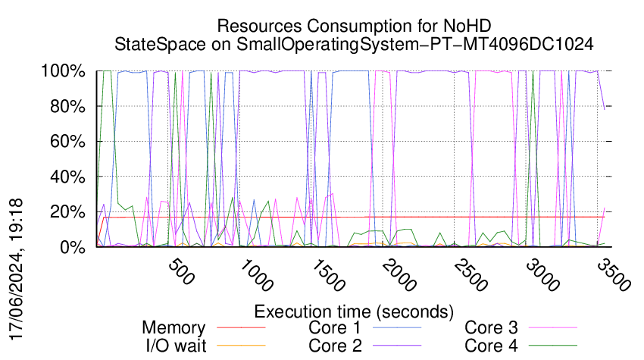Click the blue Core 1 legend line sample

[x=397, y=328]
